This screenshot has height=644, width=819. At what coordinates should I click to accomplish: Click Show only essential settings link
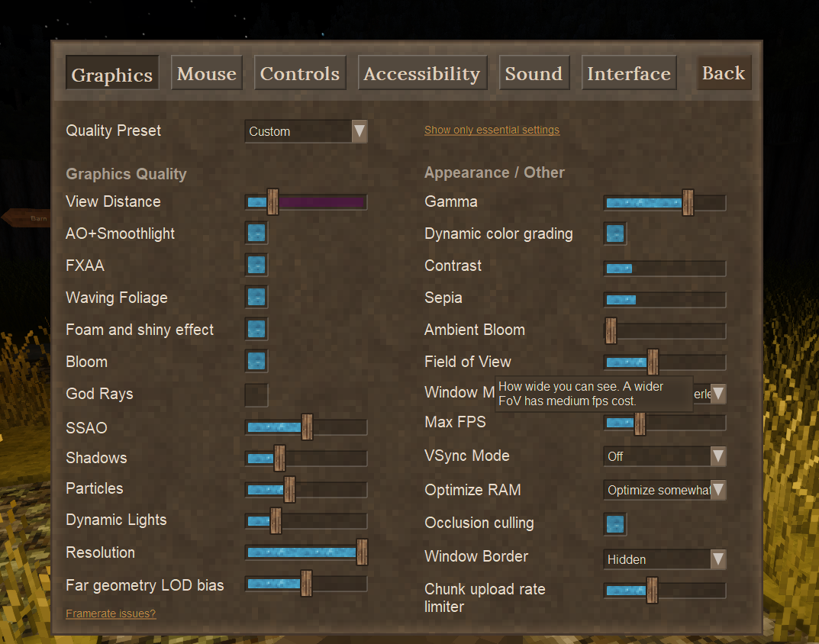(492, 130)
